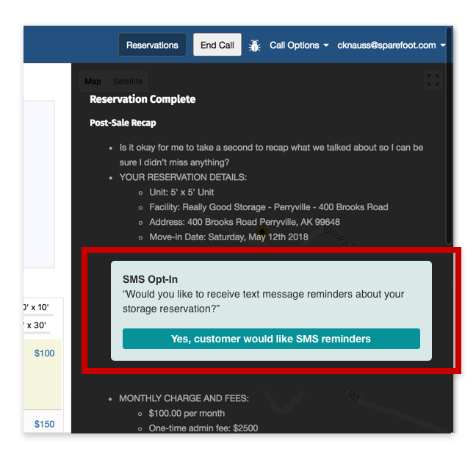Image resolution: width=476 pixels, height=457 pixels.
Task: Click the YOUR RESERVATION DETAILS line
Action: coord(183,177)
